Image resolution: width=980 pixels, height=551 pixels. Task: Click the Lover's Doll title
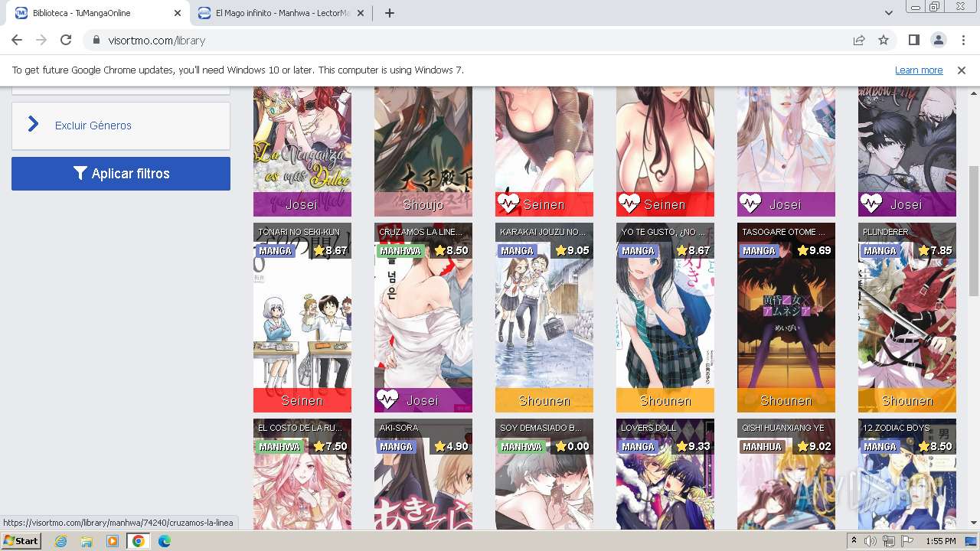649,428
